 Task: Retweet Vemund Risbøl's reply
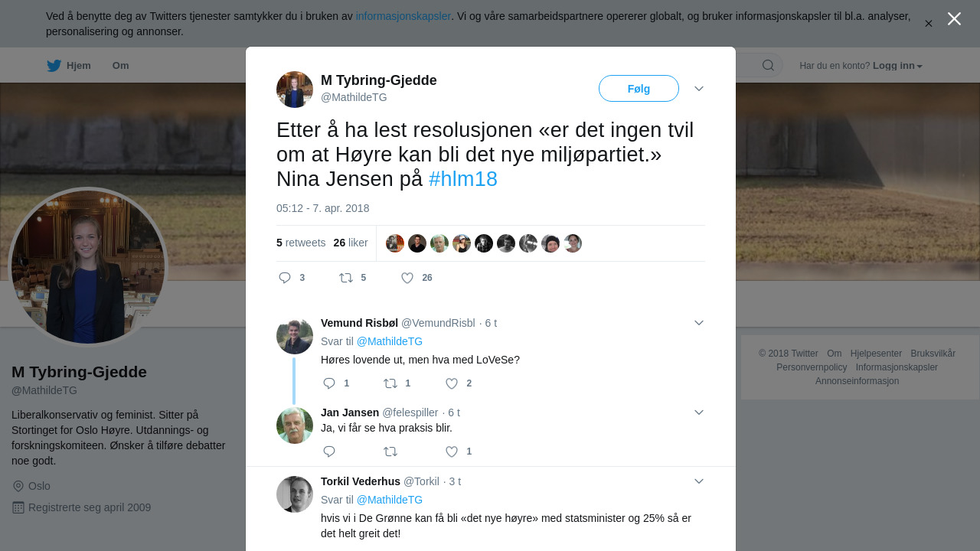[390, 383]
